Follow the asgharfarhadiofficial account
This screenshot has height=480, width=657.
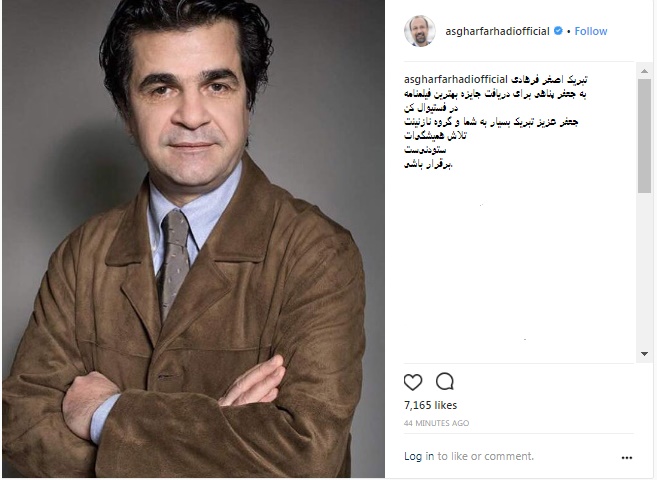click(591, 31)
